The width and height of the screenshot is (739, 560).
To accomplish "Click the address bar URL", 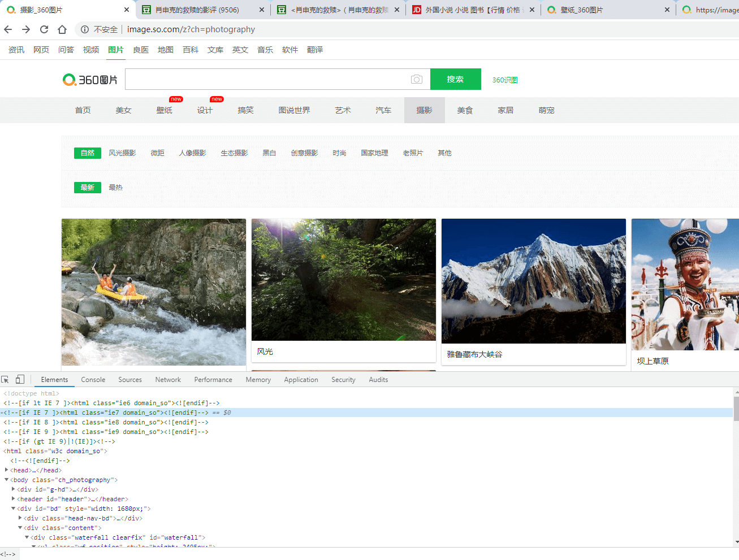I will [191, 29].
